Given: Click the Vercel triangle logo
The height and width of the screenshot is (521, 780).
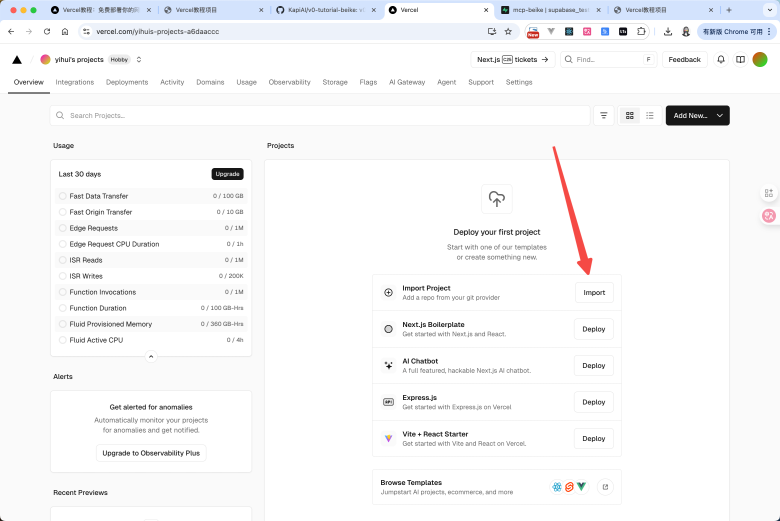Looking at the screenshot, I should (17, 59).
